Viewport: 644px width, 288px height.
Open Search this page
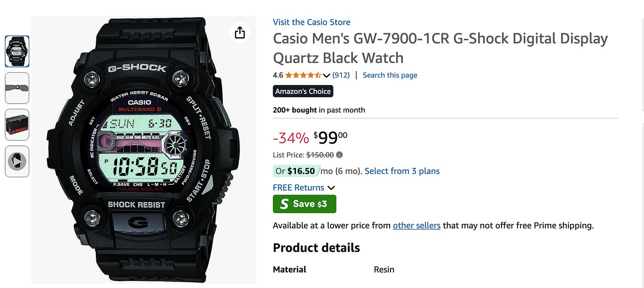pos(390,75)
